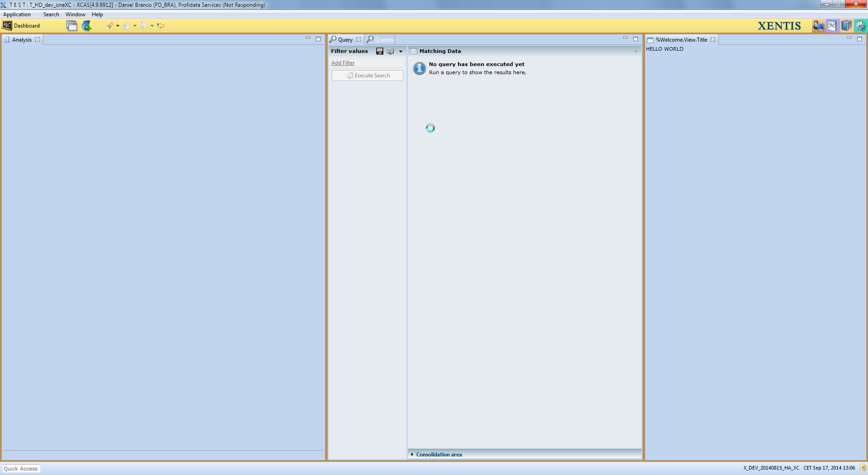
Task: Open the Filter values dropdown menu arrow
Action: (x=401, y=52)
